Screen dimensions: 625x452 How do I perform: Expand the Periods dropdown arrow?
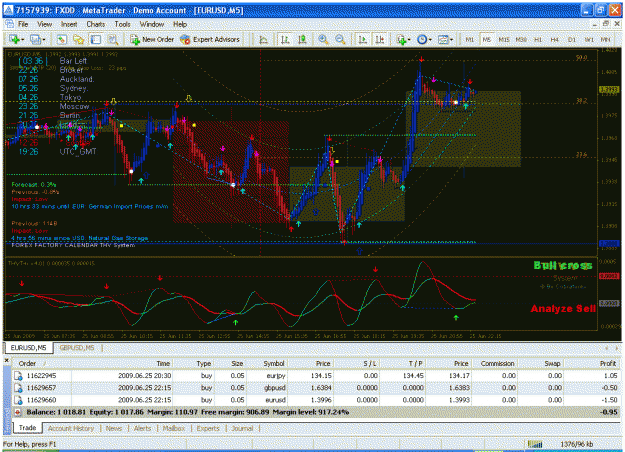click(430, 40)
